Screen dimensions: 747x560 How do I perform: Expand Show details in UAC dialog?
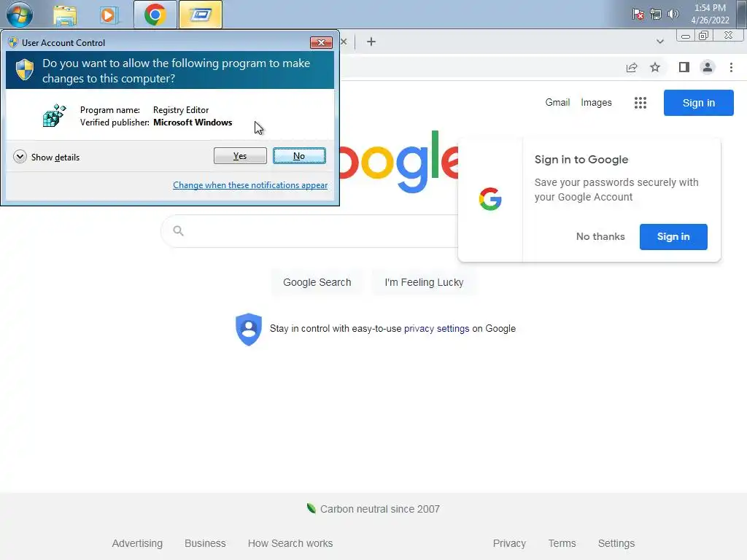(x=47, y=157)
